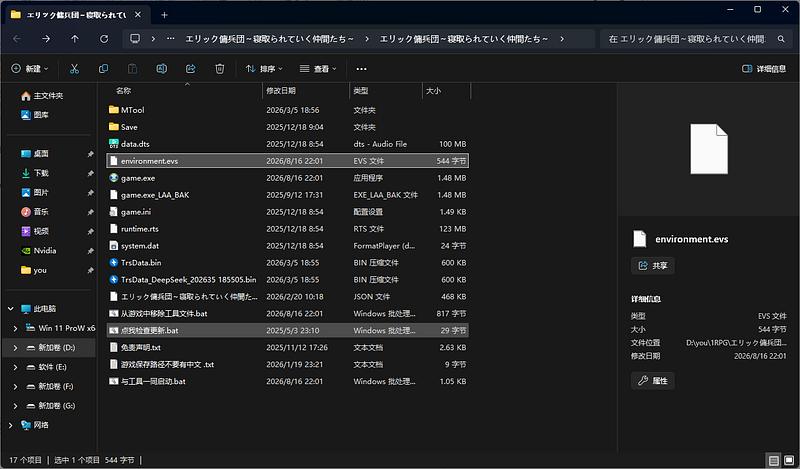Select 点我检查更新.bat file
The image size is (800, 469).
point(288,330)
